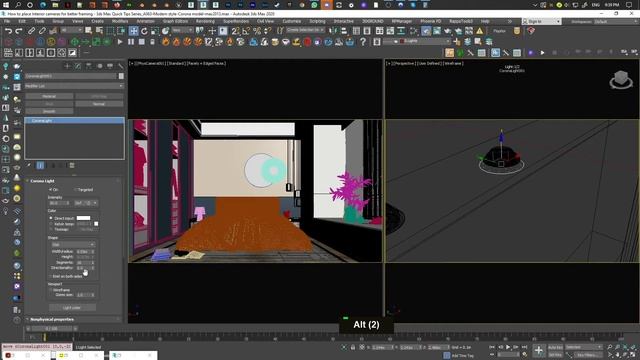
Task: Click the Smooth modifier button
Action: pyautogui.click(x=49, y=111)
